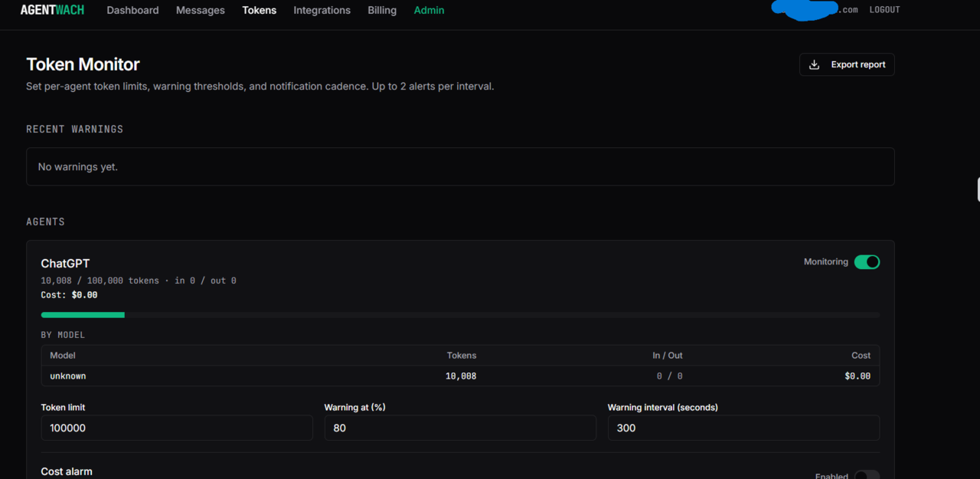Click the LOGOUT link

(884, 10)
